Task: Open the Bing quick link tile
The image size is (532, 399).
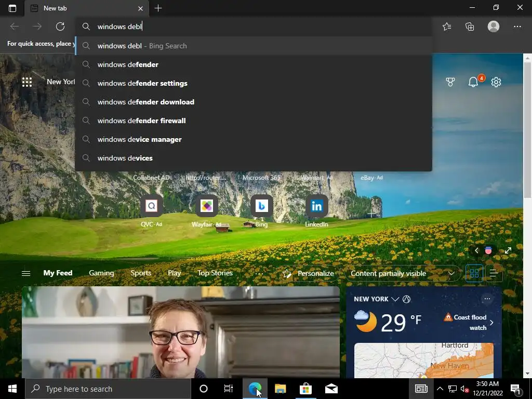Action: coord(262,206)
